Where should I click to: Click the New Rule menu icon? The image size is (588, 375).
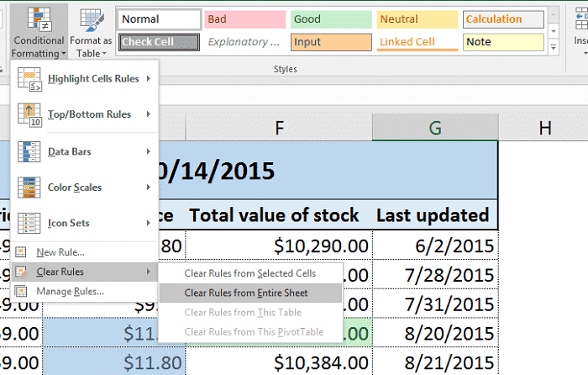22,251
